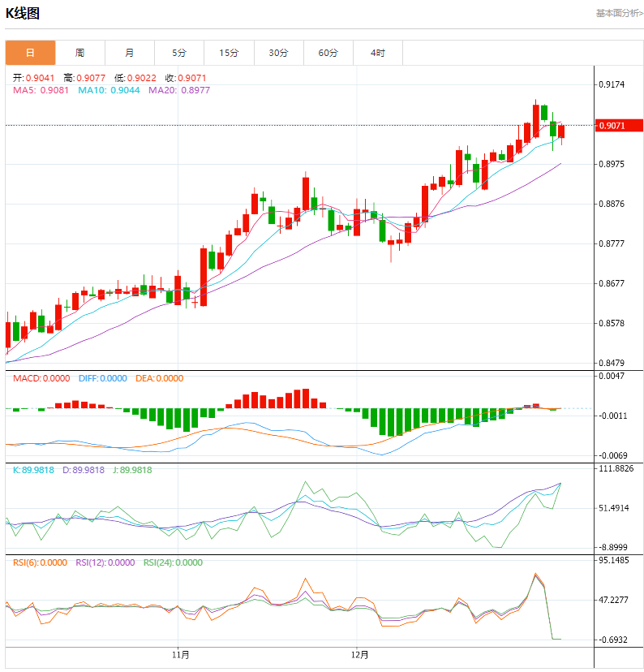
Task: Open the 基本面分析 link
Action: pyautogui.click(x=619, y=13)
